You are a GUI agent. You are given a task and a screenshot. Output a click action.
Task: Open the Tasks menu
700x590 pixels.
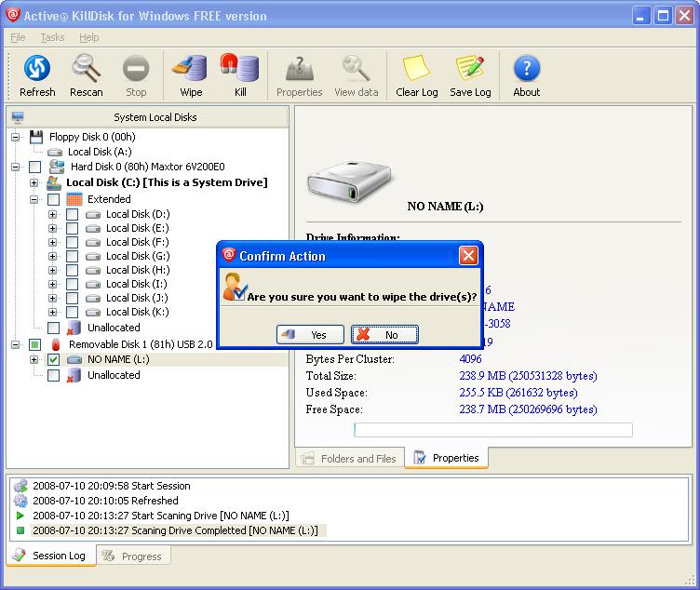(53, 37)
